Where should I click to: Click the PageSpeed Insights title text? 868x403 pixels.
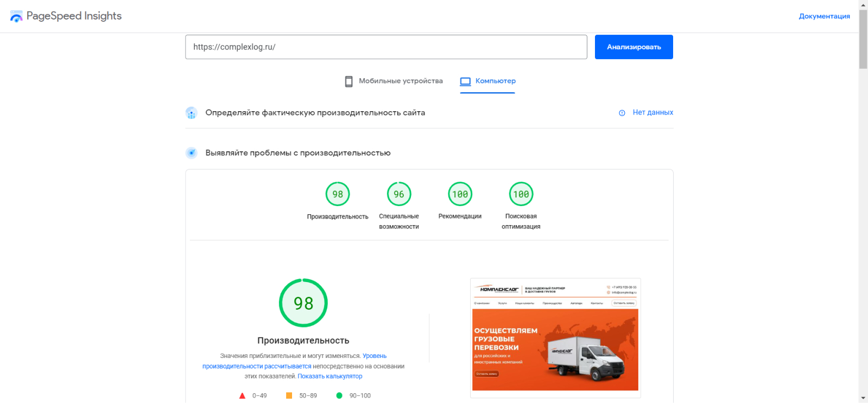(74, 16)
